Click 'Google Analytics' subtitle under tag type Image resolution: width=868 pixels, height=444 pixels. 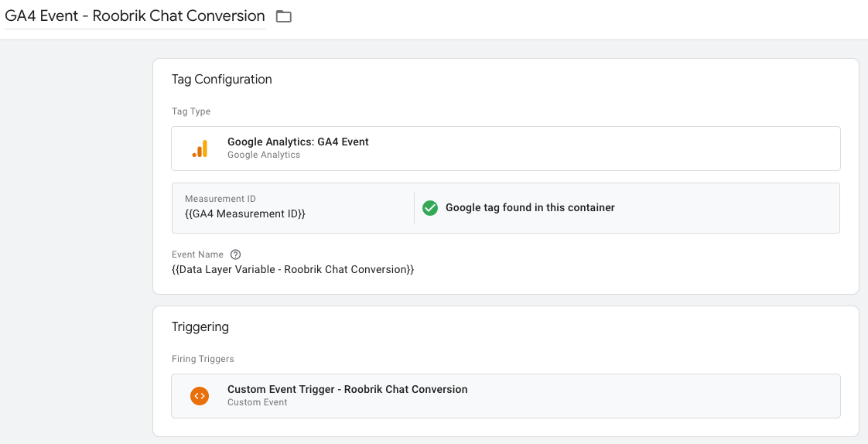pyautogui.click(x=264, y=155)
